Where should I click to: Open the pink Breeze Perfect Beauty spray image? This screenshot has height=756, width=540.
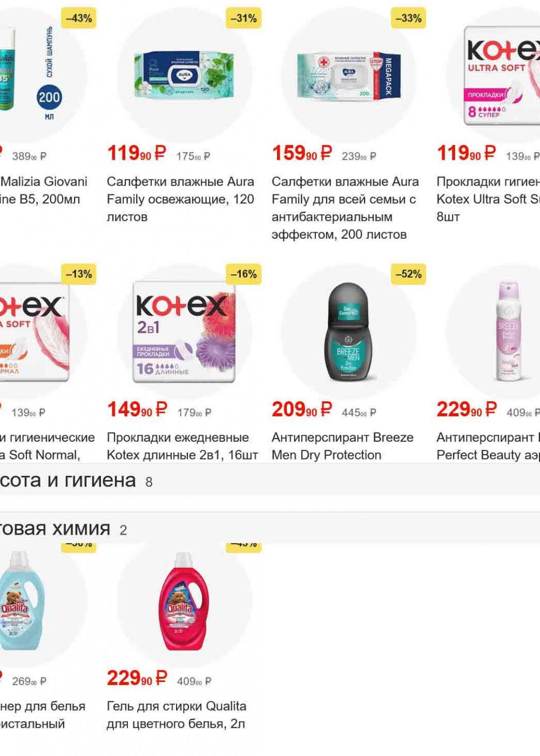point(508,331)
